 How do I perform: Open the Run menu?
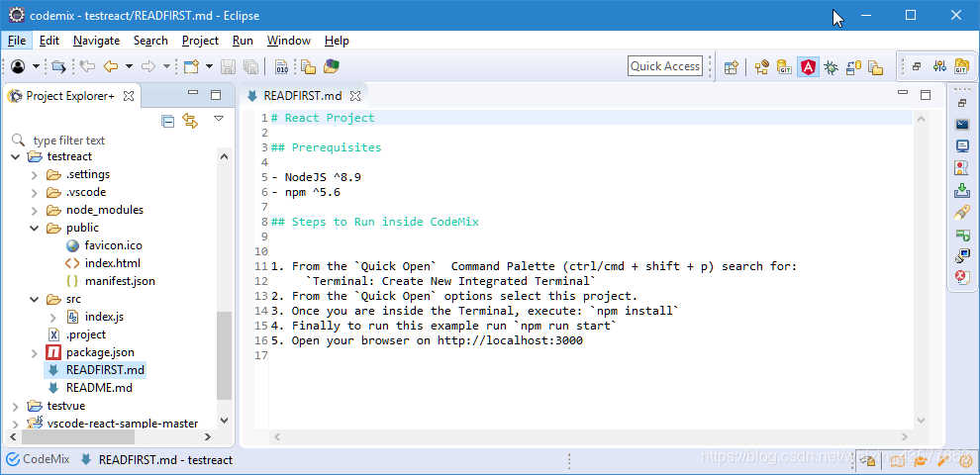click(x=243, y=41)
